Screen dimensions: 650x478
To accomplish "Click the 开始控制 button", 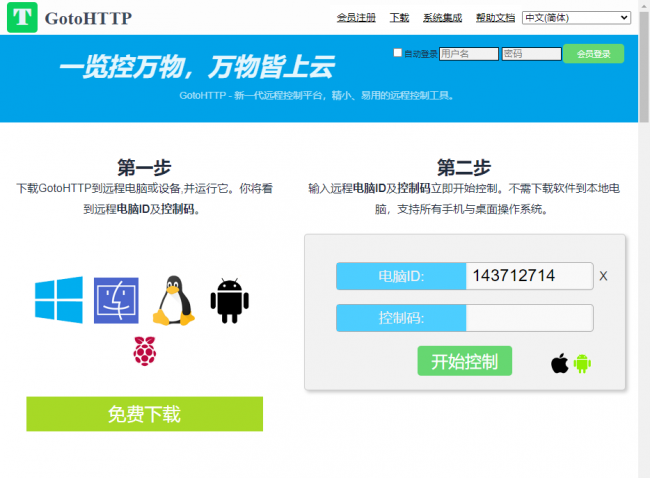I will pyautogui.click(x=465, y=361).
